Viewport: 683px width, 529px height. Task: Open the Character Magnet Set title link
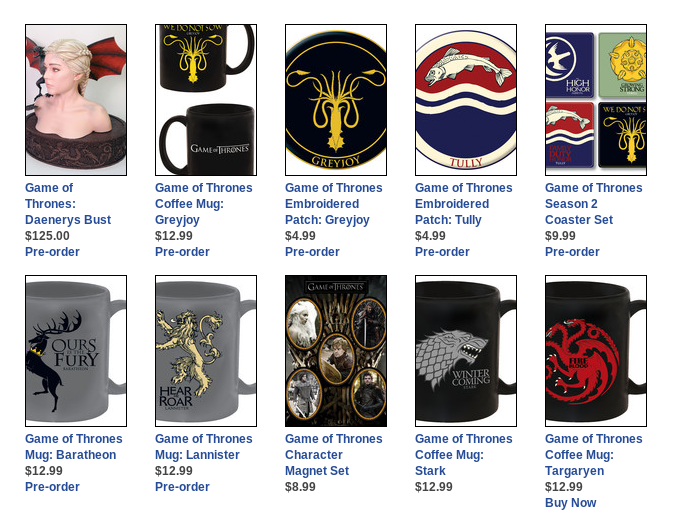pyautogui.click(x=334, y=455)
